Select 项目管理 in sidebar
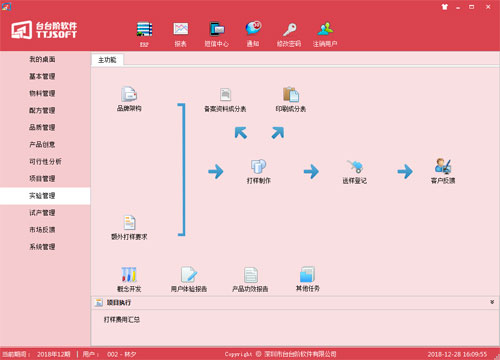The height and width of the screenshot is (360, 500). coord(42,178)
